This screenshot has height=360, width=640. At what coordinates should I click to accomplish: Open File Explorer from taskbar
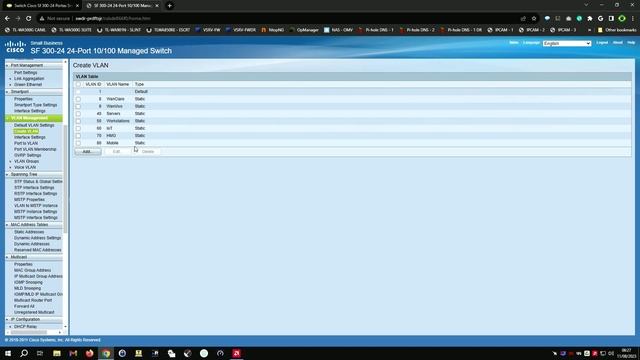(x=57, y=353)
